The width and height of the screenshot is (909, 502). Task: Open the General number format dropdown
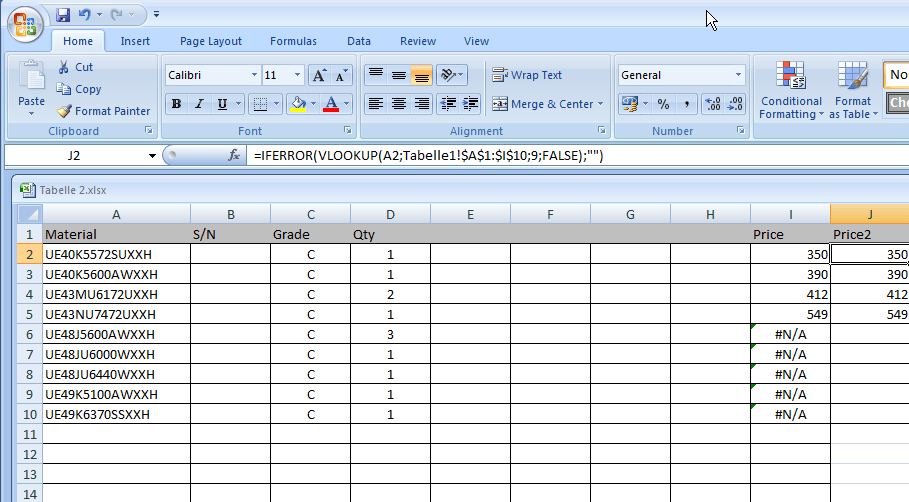pyautogui.click(x=738, y=75)
